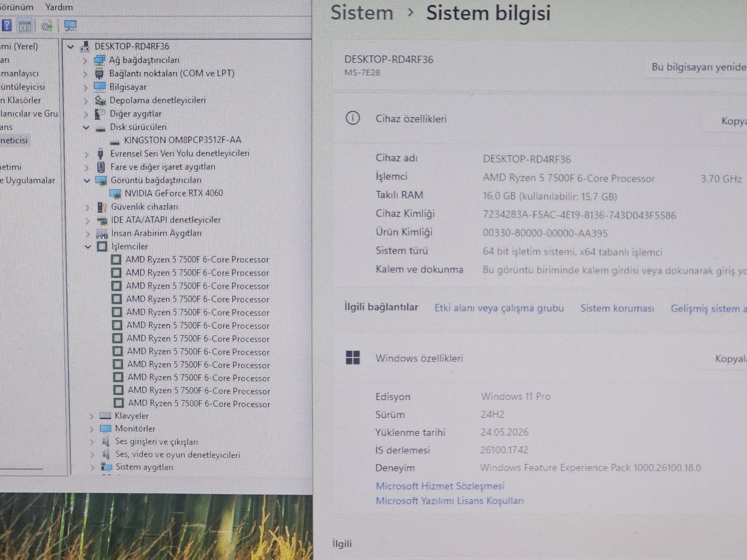This screenshot has width=747, height=560.
Task: Expand Ağ bağdaştırıcıları node
Action: point(85,60)
